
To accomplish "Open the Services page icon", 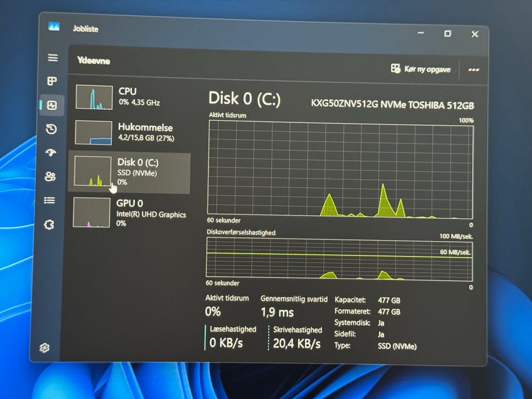I will pos(49,224).
